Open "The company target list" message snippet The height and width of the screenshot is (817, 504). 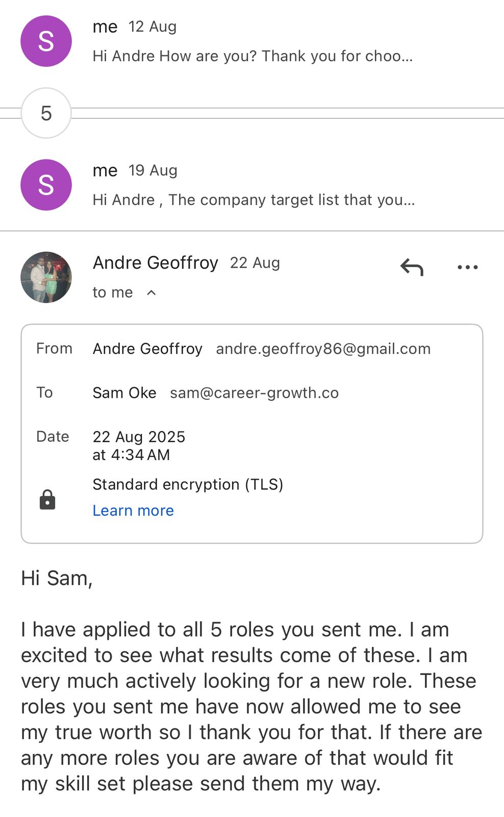point(254,200)
